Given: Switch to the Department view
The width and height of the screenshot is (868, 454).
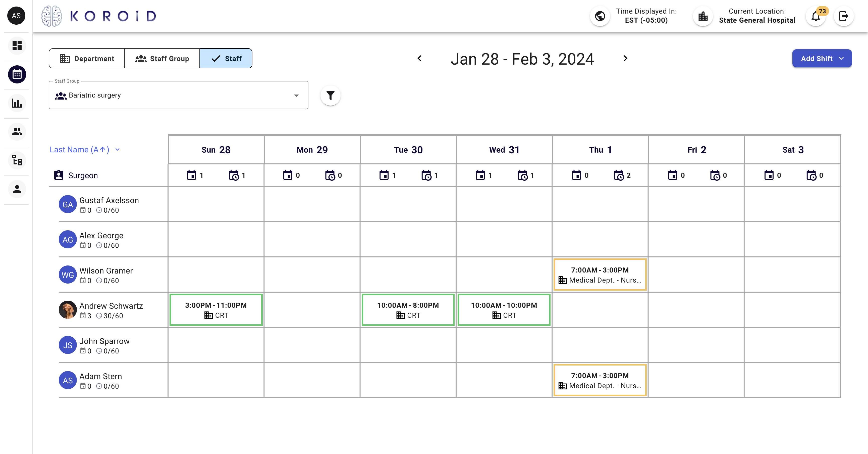Looking at the screenshot, I should [87, 58].
